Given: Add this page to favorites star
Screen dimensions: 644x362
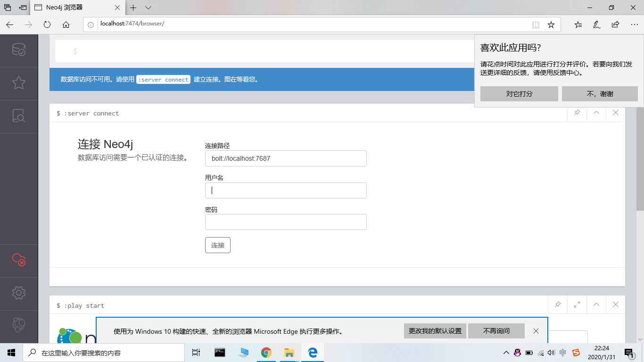Looking at the screenshot, I should point(551,25).
